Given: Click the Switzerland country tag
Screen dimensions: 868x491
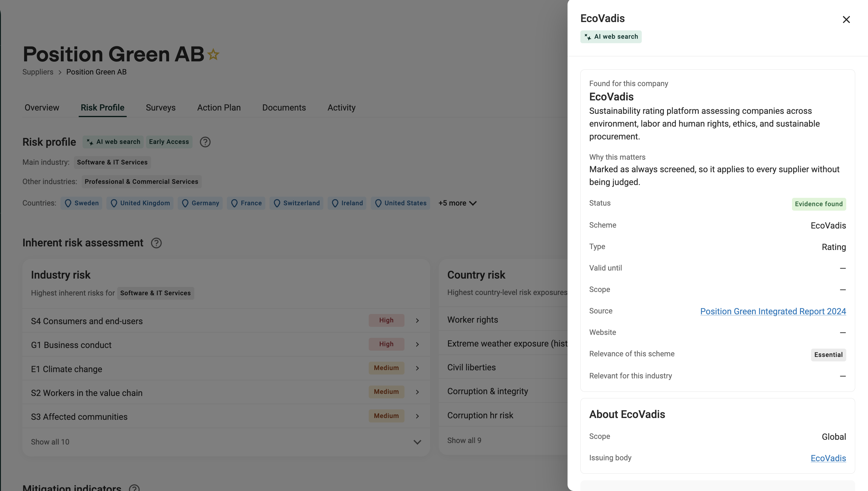Looking at the screenshot, I should tap(296, 203).
